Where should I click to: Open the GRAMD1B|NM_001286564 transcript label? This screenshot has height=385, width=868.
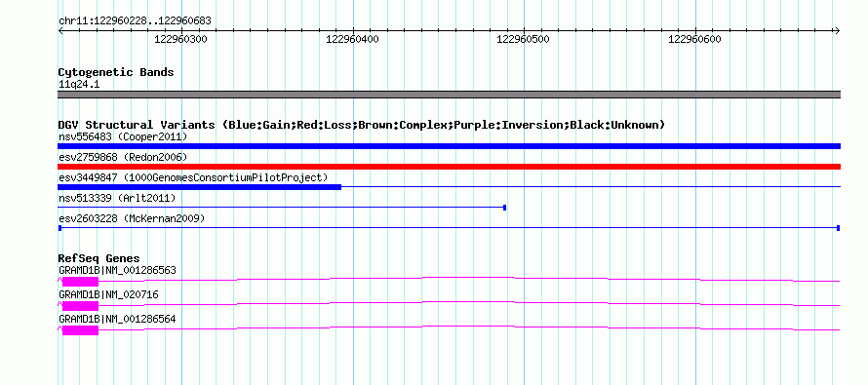(117, 319)
